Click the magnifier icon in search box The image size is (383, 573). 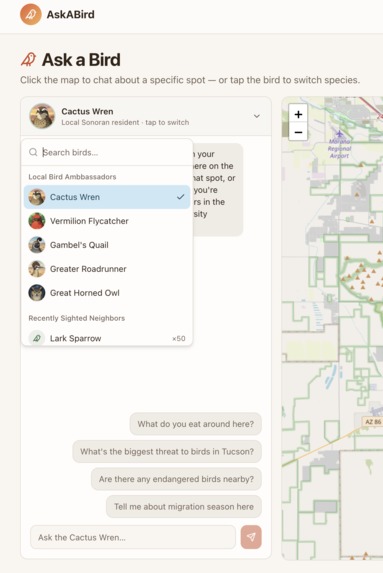pyautogui.click(x=33, y=152)
